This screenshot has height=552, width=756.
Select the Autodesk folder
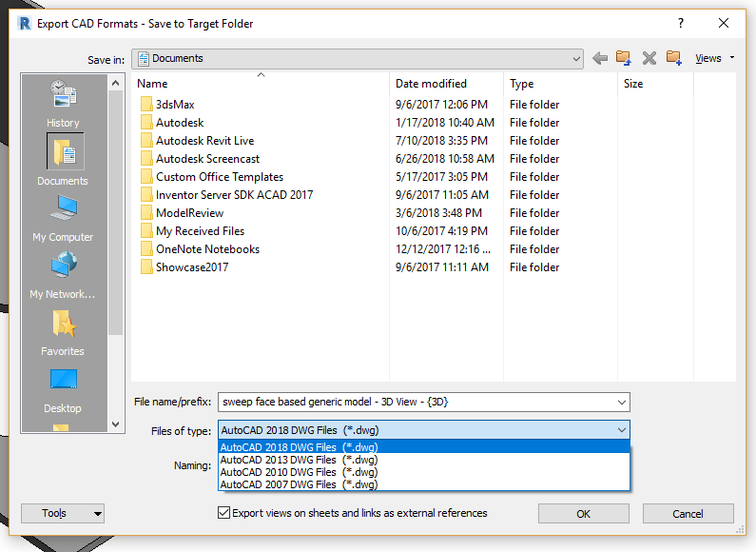(180, 123)
